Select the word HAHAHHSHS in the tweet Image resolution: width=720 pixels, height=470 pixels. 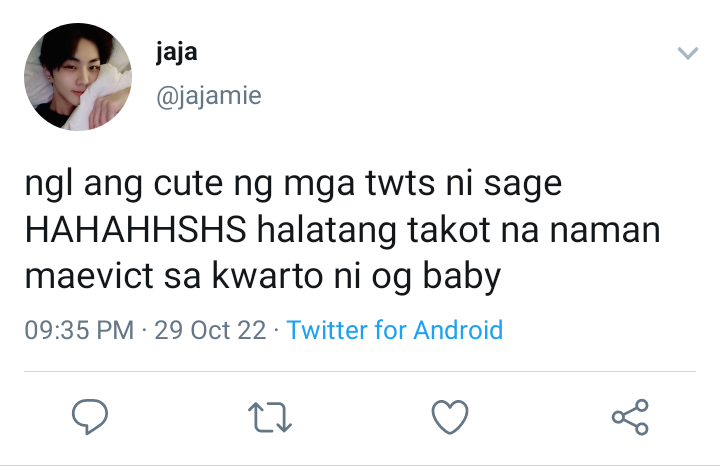point(136,229)
